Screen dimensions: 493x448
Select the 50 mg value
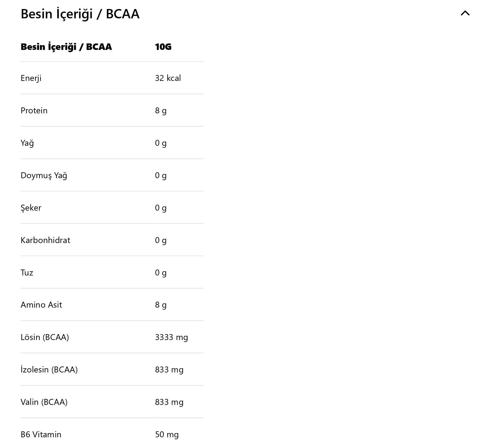click(x=167, y=434)
